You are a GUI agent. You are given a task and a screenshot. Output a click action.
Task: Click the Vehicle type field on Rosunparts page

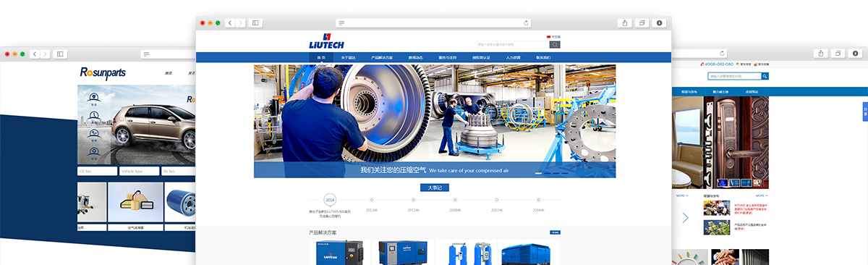click(140, 171)
